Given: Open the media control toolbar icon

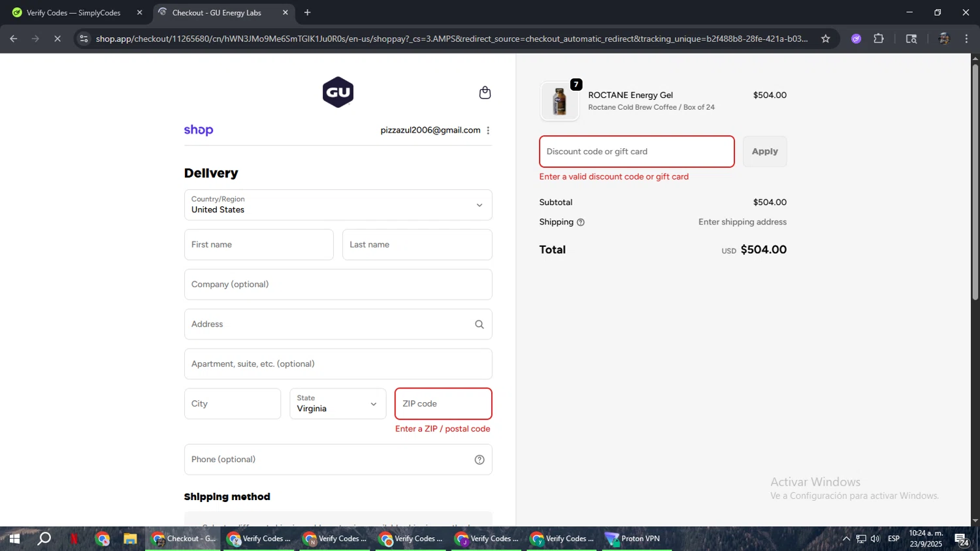Looking at the screenshot, I should pos(911,39).
